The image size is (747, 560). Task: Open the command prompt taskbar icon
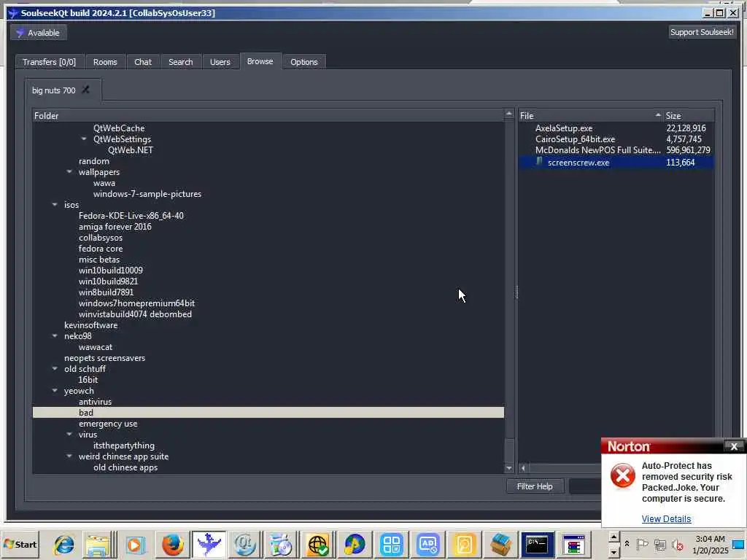[537, 544]
